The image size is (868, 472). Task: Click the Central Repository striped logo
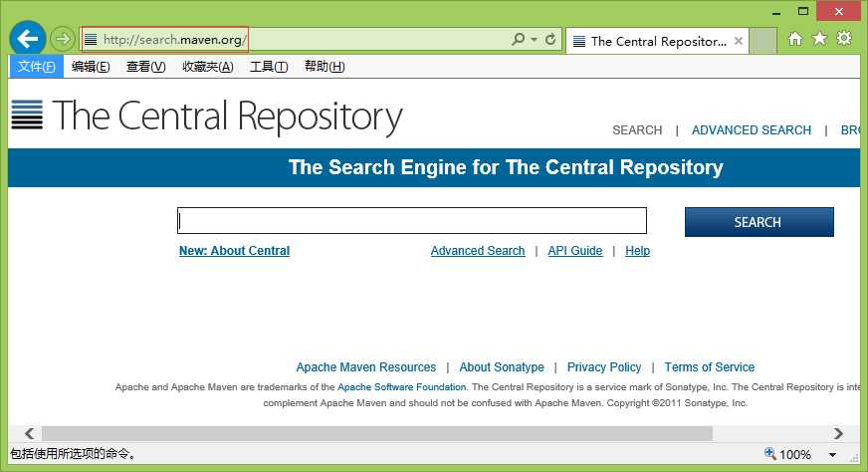(28, 116)
